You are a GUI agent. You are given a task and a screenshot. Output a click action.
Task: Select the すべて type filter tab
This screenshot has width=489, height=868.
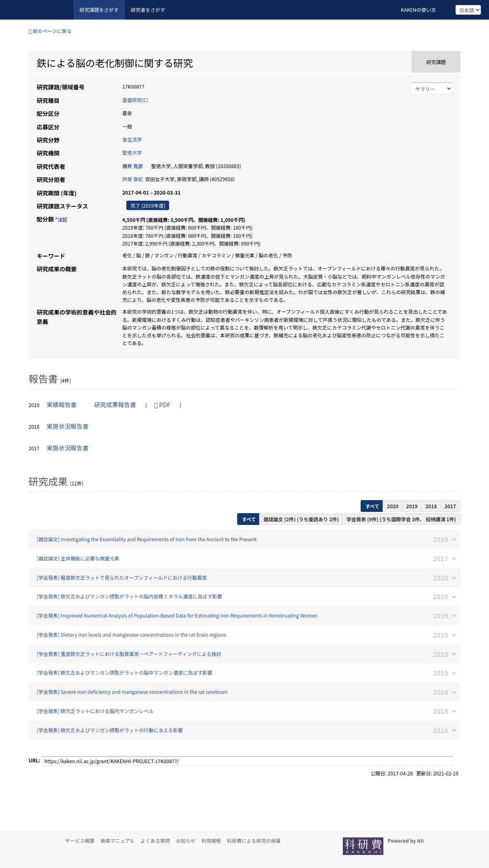(248, 519)
